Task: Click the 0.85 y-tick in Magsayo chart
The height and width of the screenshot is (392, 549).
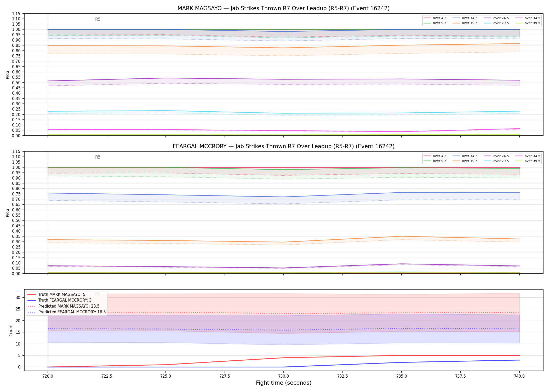Action: tap(16, 45)
